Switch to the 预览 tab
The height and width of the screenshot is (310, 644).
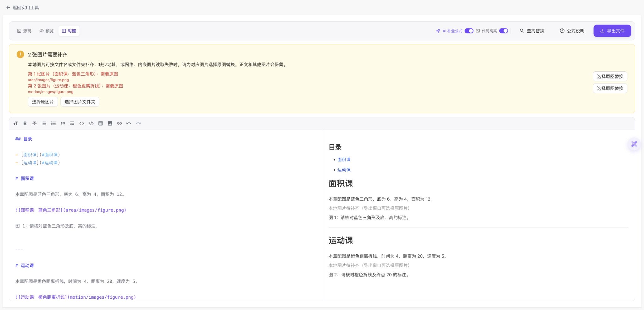pos(47,31)
